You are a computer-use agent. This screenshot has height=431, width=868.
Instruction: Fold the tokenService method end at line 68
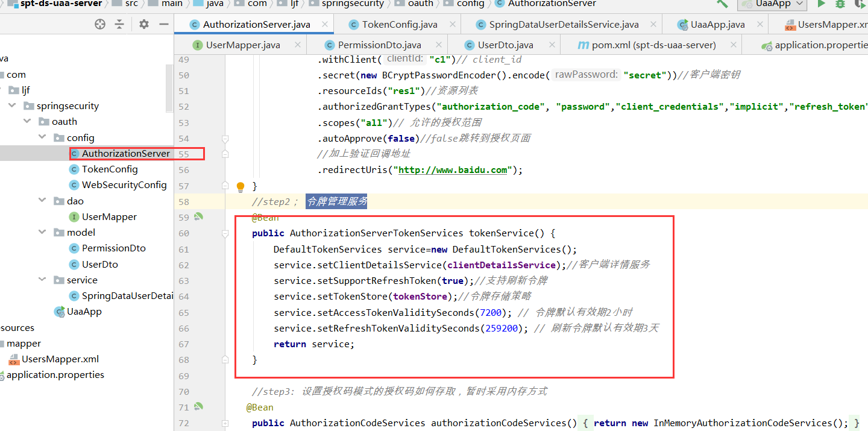tap(225, 360)
